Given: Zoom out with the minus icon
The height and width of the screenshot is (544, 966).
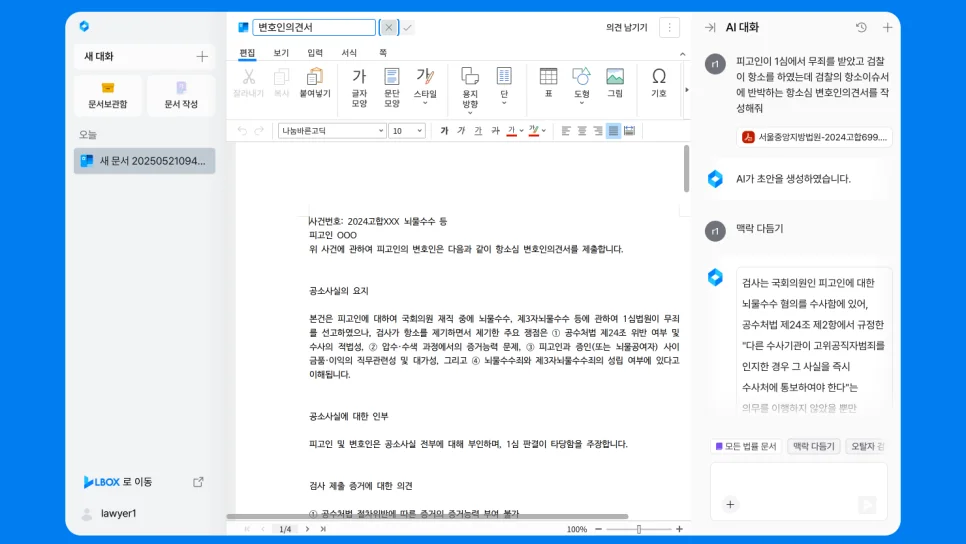Looking at the screenshot, I should (598, 529).
